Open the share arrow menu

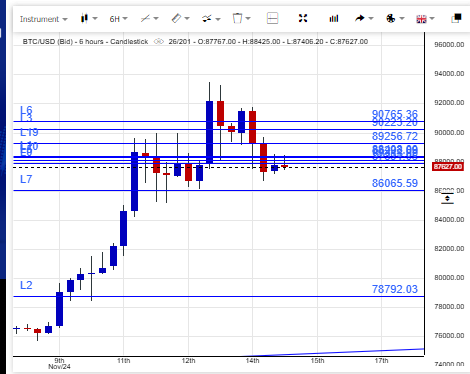coord(364,18)
